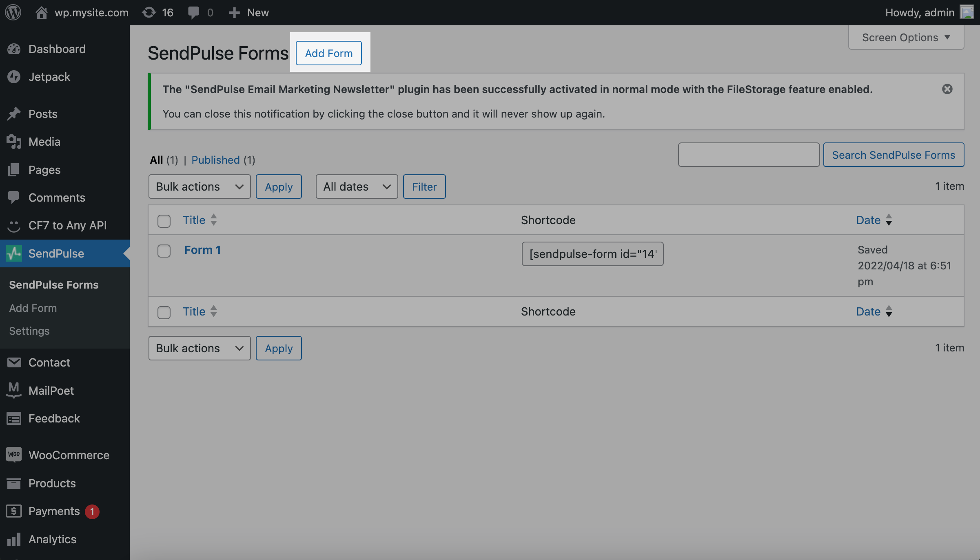Dismiss the plugin activation notice

[947, 89]
